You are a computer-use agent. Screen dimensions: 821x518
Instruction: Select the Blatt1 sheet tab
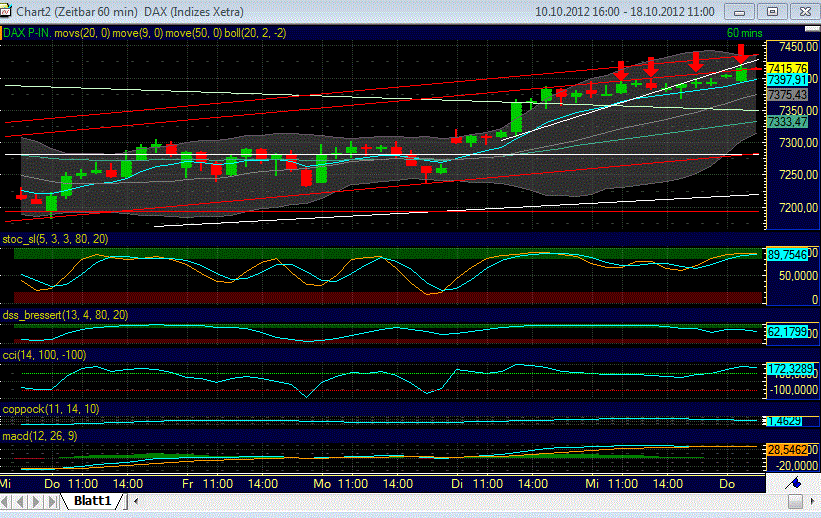tap(92, 501)
